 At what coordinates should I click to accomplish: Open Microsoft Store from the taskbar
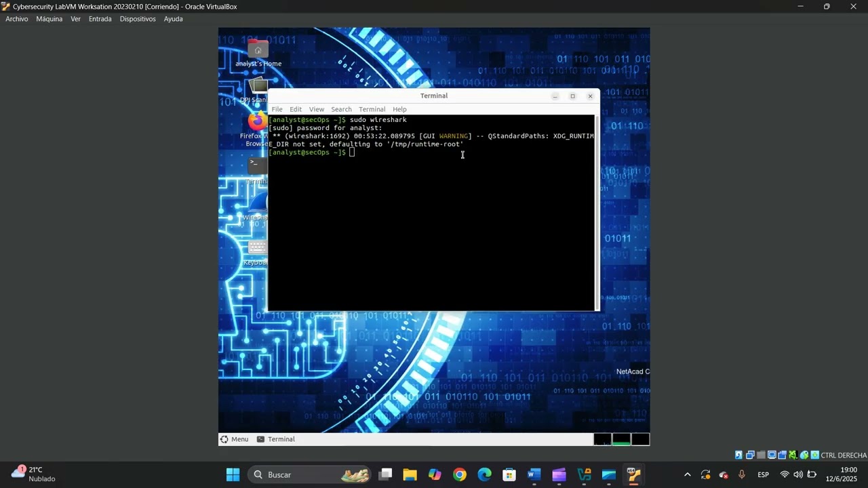point(509,474)
